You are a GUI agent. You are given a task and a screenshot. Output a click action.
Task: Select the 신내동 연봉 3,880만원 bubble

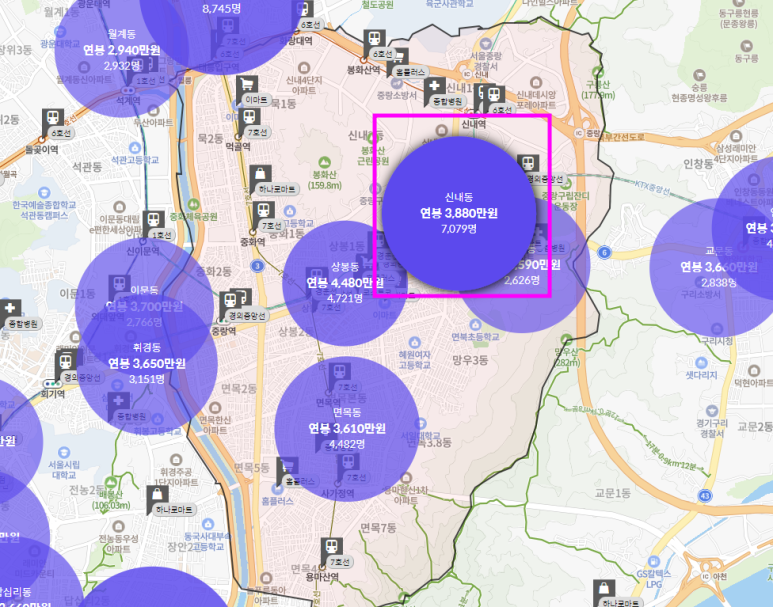(459, 214)
